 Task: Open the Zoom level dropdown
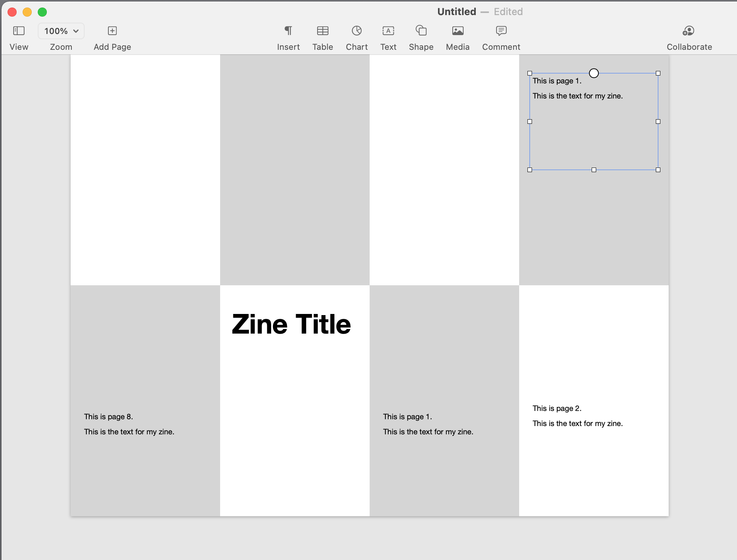tap(61, 31)
